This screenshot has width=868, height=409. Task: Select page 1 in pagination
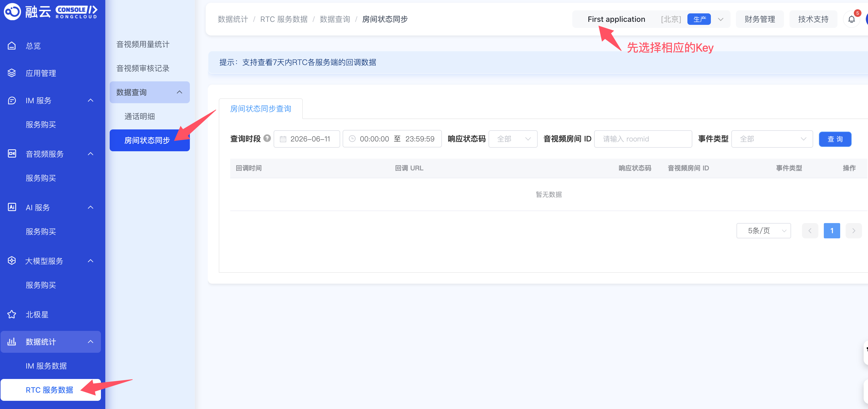pos(832,231)
